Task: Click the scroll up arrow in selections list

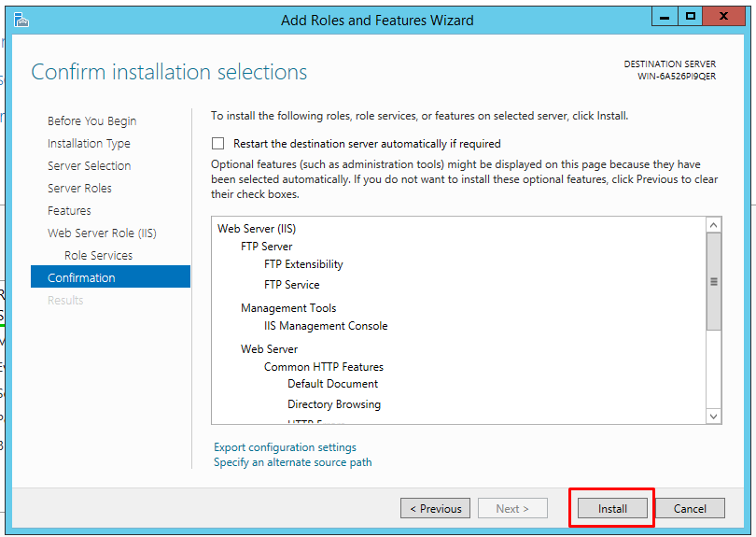Action: click(x=714, y=225)
